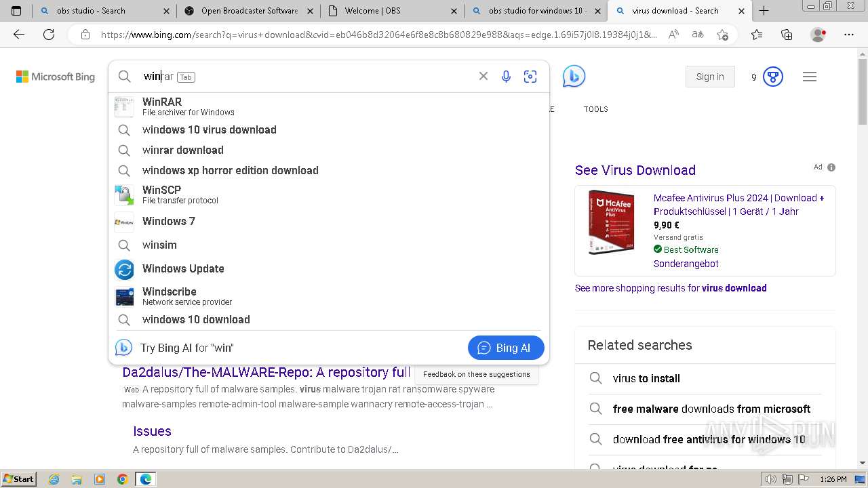Open the Bing hamburger menu
Image resolution: width=868 pixels, height=488 pixels.
pos(810,77)
